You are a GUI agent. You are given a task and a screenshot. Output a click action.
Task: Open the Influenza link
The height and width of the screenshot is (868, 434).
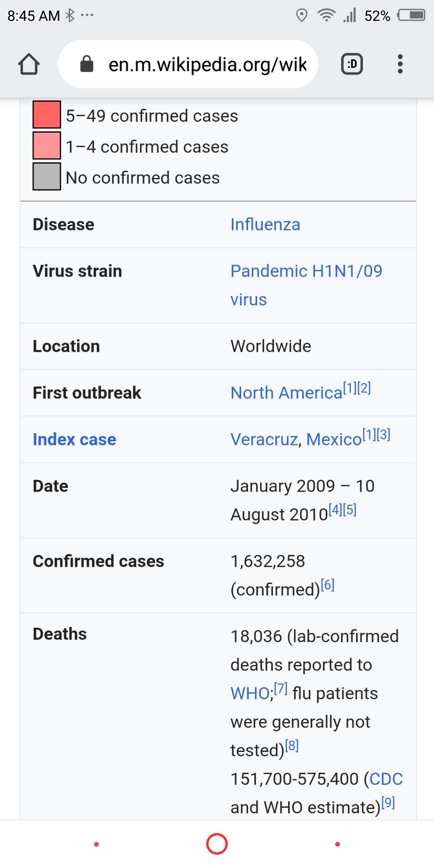tap(265, 225)
